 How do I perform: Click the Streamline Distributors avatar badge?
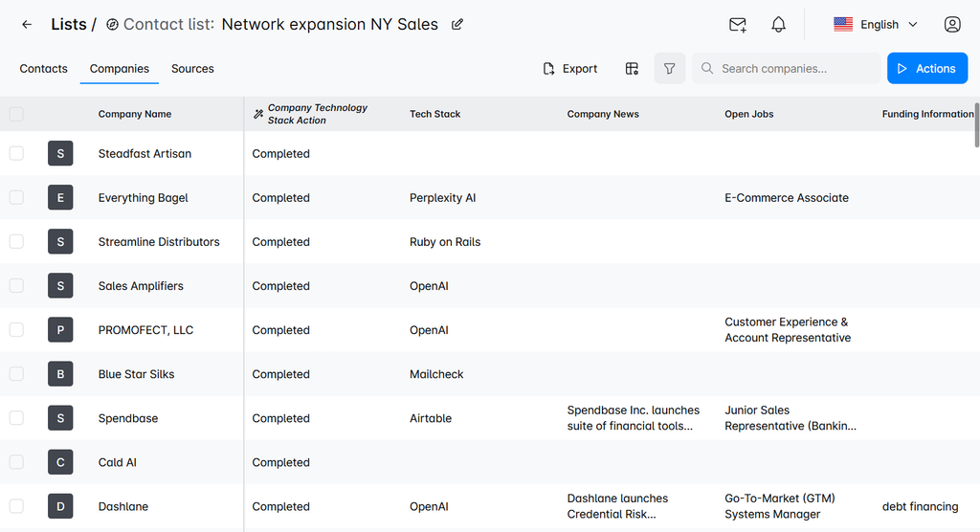(x=60, y=241)
